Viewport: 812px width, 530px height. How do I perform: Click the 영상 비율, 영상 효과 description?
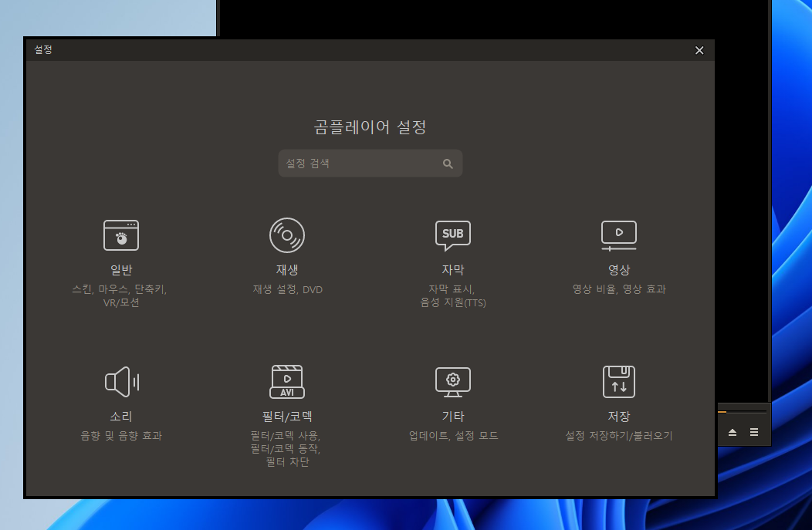pos(619,289)
